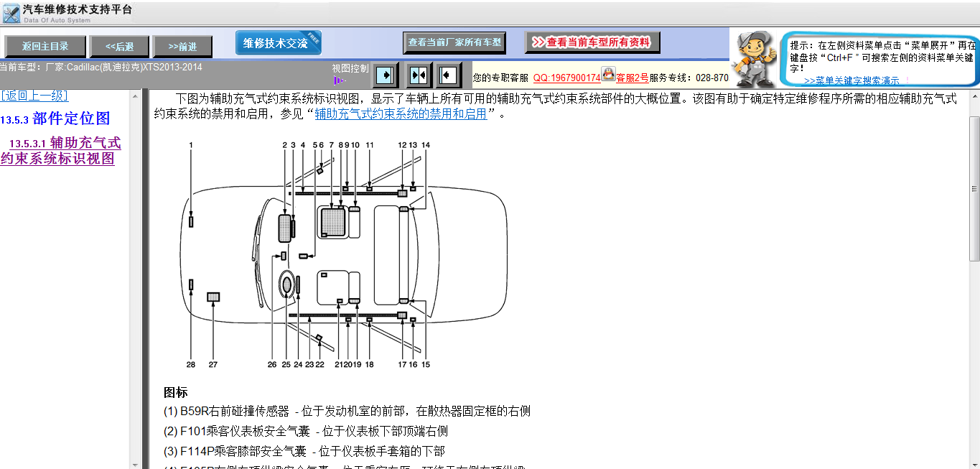
Task: Click main content scrollbar down arrow
Action: [974, 463]
